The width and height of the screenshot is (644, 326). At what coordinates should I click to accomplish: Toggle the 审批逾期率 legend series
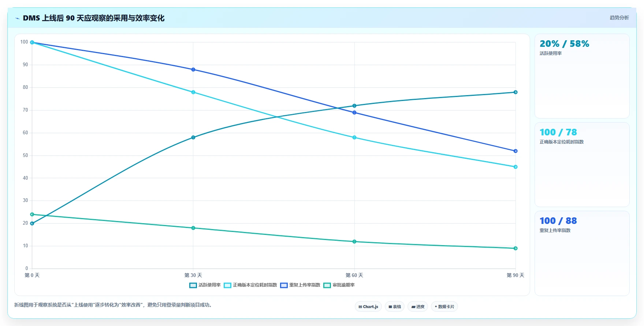click(x=339, y=285)
